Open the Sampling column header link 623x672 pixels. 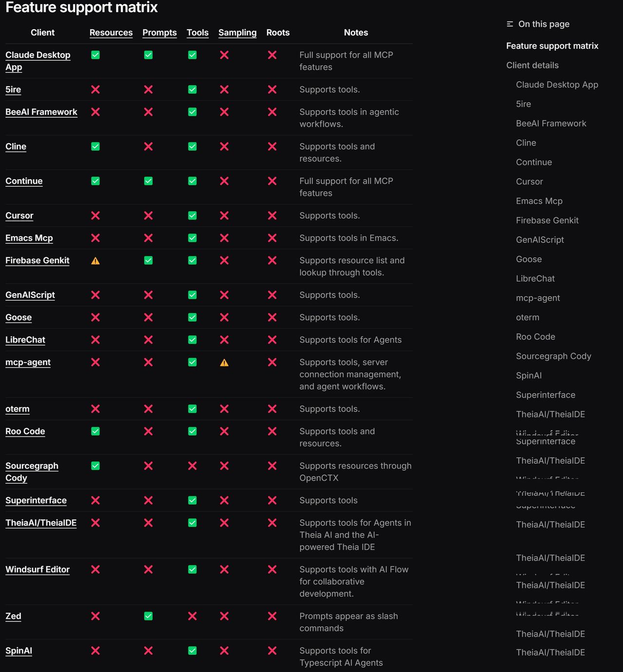pyautogui.click(x=237, y=33)
